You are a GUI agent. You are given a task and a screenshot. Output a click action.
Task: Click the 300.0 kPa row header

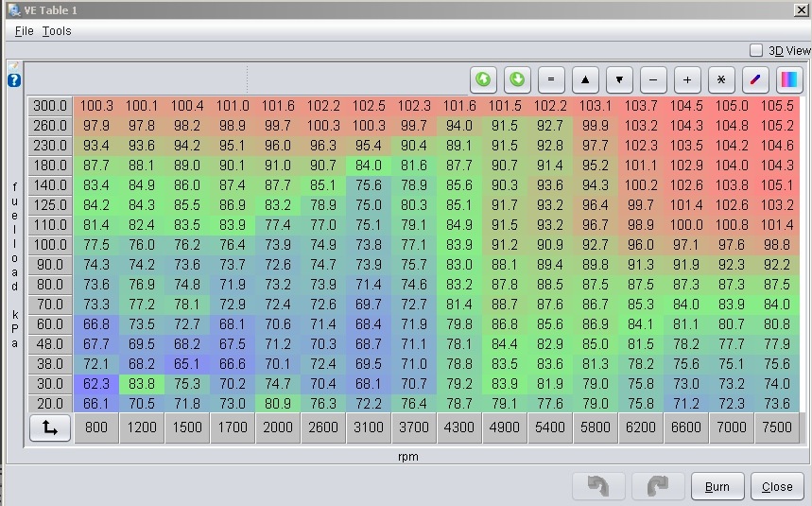click(50, 106)
